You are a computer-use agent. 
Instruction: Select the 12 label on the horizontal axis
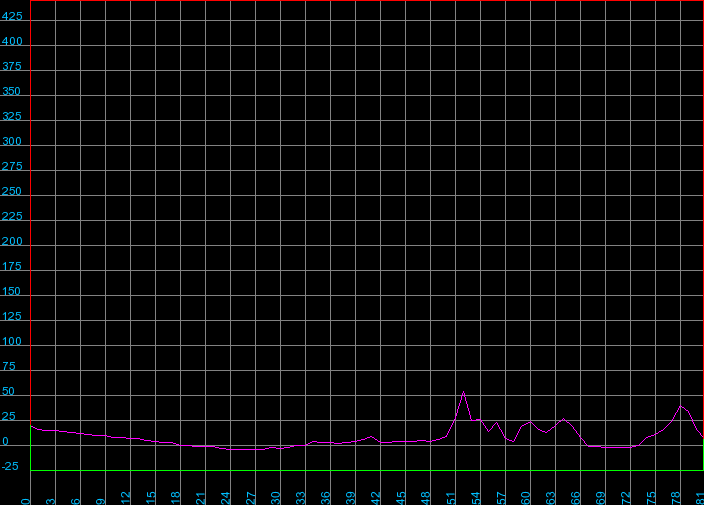click(126, 498)
